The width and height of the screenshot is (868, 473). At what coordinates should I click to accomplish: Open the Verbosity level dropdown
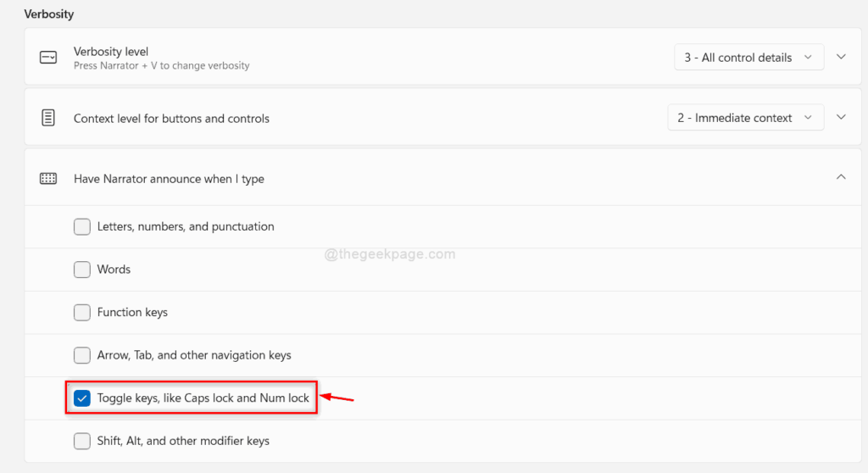[749, 58]
